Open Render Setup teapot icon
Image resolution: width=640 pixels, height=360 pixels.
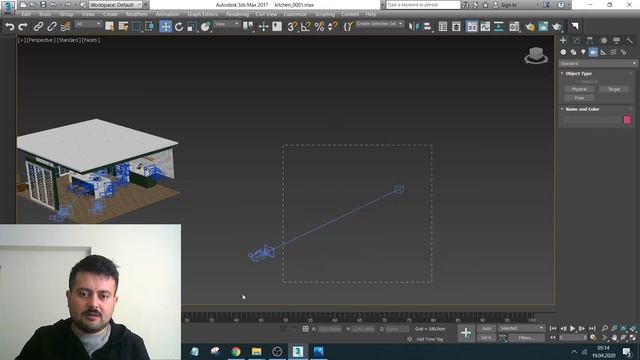pyautogui.click(x=530, y=27)
